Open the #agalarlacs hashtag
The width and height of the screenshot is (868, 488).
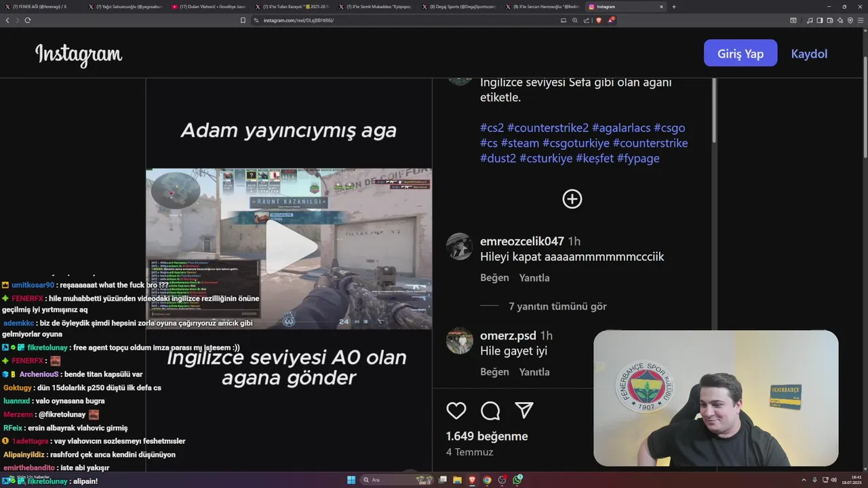tap(621, 127)
